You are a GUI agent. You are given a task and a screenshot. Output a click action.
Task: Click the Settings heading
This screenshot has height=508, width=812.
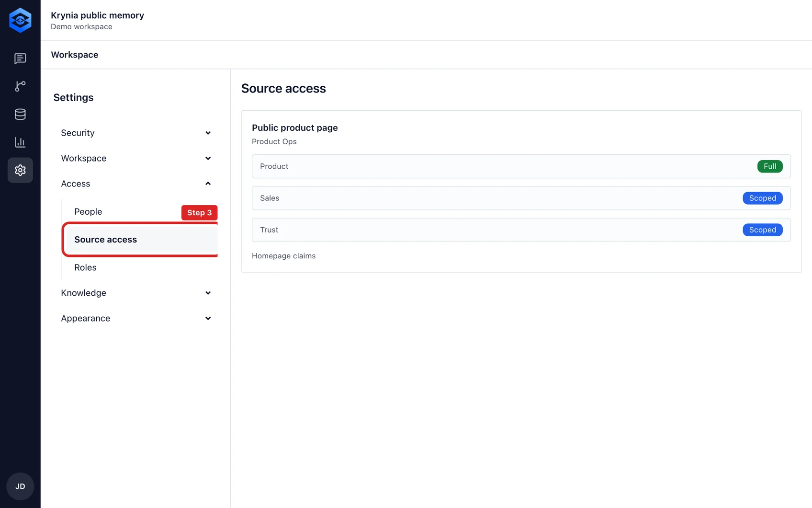[73, 98]
